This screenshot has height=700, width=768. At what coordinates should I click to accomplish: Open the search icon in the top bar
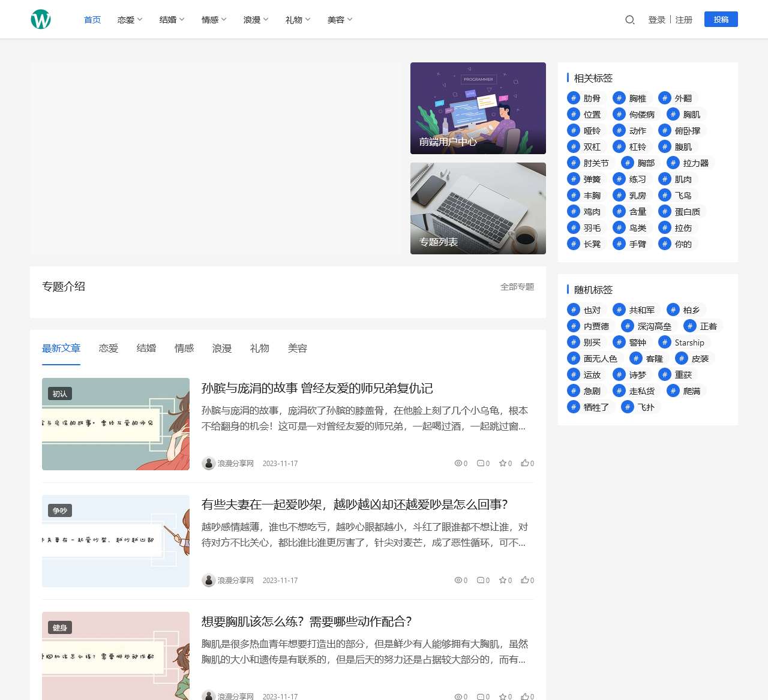coord(629,20)
